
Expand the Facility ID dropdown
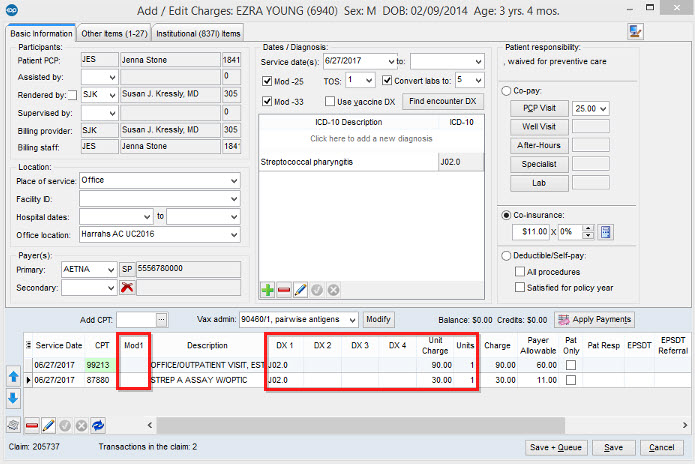tap(234, 199)
